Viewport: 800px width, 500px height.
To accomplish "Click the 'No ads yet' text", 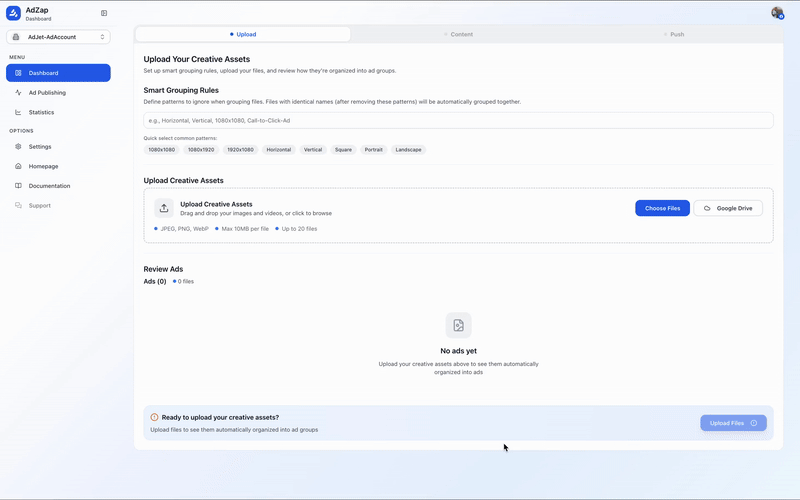I will (458, 351).
